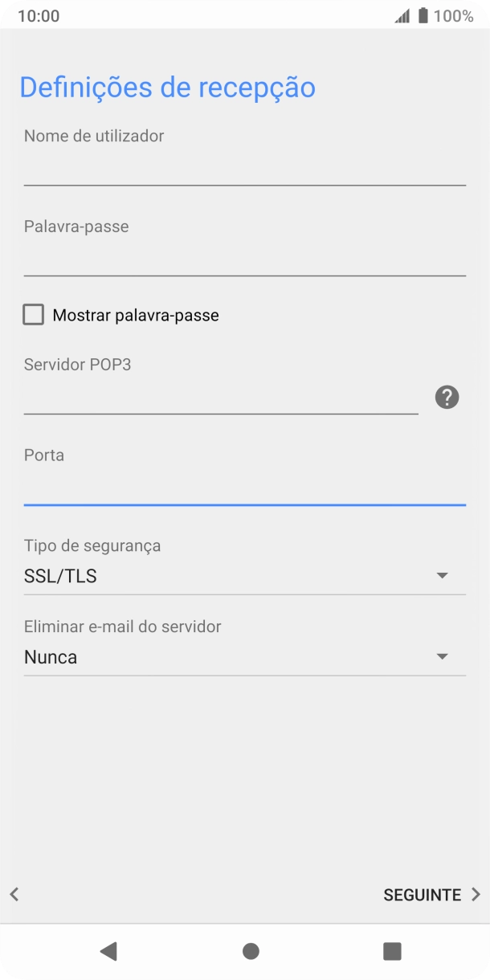Image resolution: width=490 pixels, height=980 pixels.
Task: Click the Nome de utilizador field
Action: click(x=245, y=169)
